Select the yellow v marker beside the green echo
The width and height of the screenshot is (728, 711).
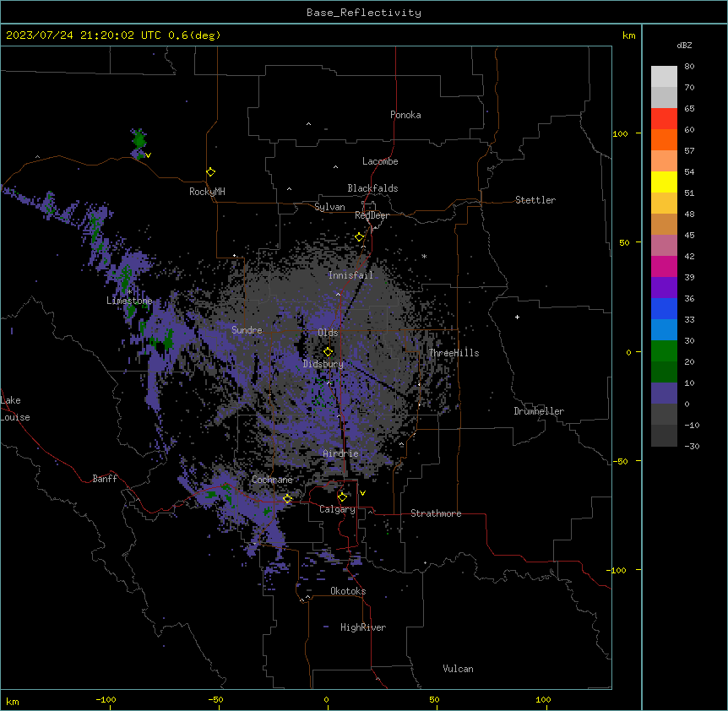[148, 155]
